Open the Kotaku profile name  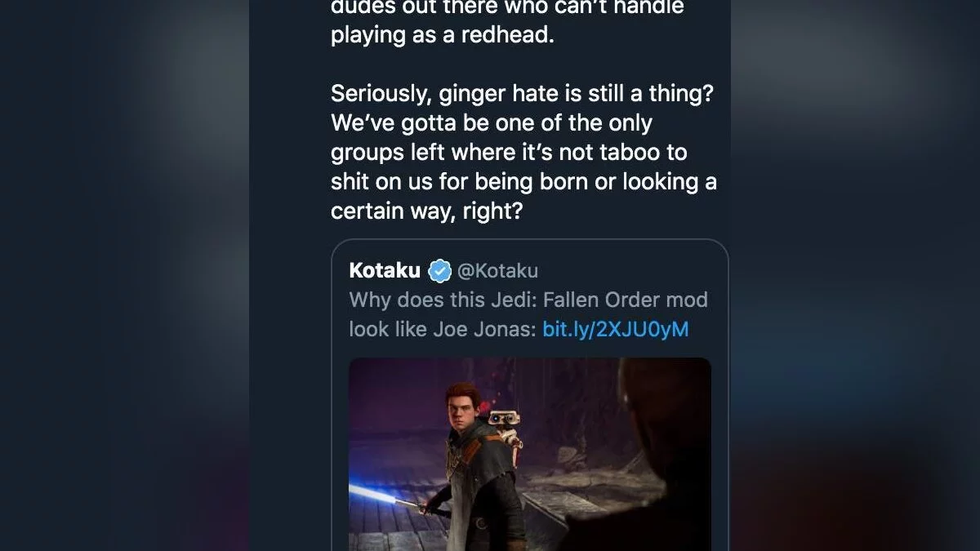pyautogui.click(x=385, y=270)
